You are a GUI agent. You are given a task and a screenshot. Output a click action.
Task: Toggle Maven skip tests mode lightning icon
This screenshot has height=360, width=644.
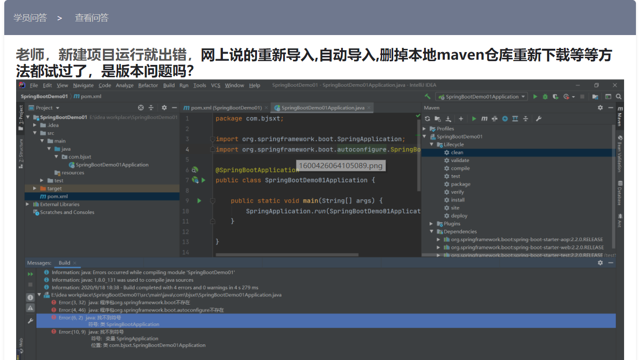click(505, 118)
